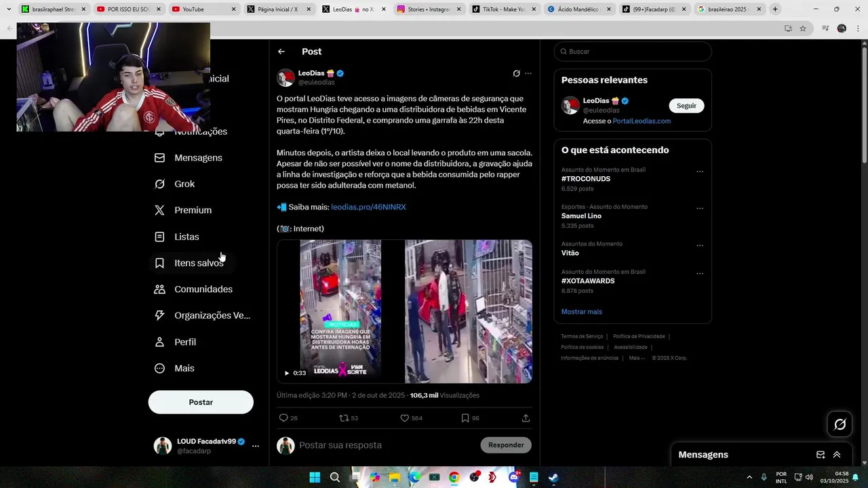Open Política de Privacidade footer link

click(639, 336)
